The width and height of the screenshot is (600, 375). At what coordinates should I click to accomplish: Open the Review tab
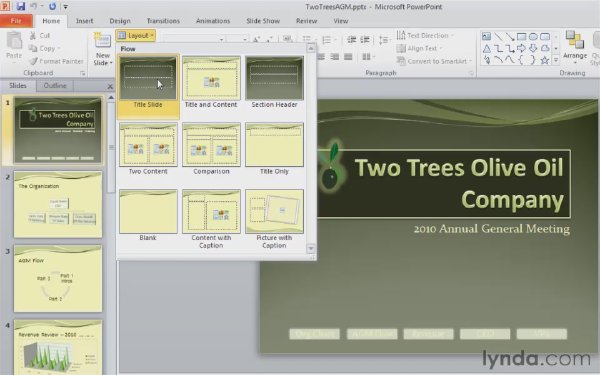pos(306,21)
